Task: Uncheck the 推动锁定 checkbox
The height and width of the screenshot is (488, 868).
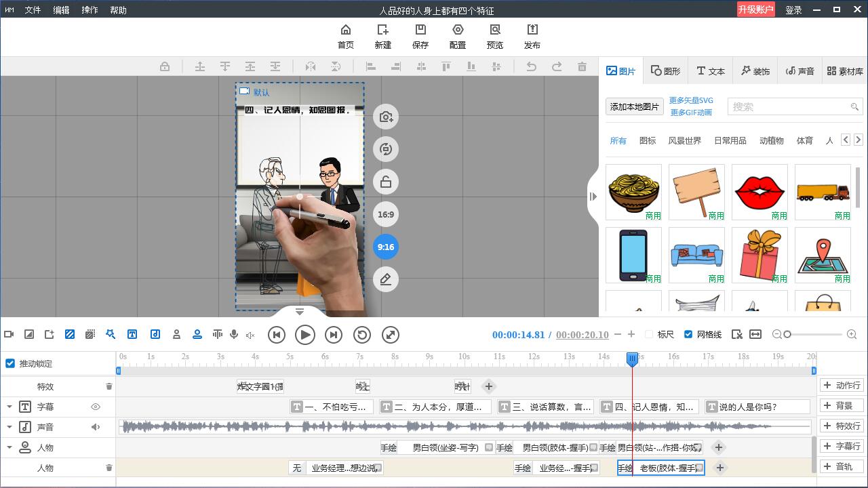Action: tap(9, 363)
